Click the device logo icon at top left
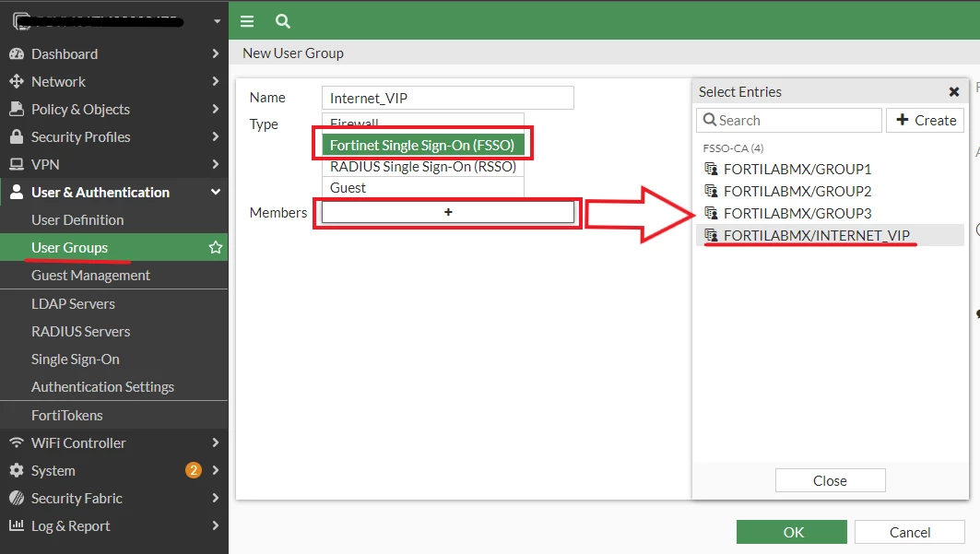Viewport: 980px width, 554px height. 20,20
